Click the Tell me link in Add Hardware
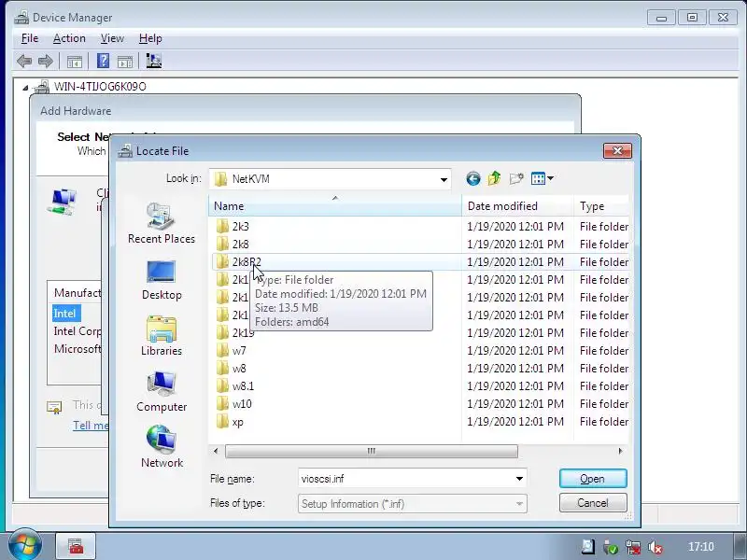The height and width of the screenshot is (560, 747). 91,426
